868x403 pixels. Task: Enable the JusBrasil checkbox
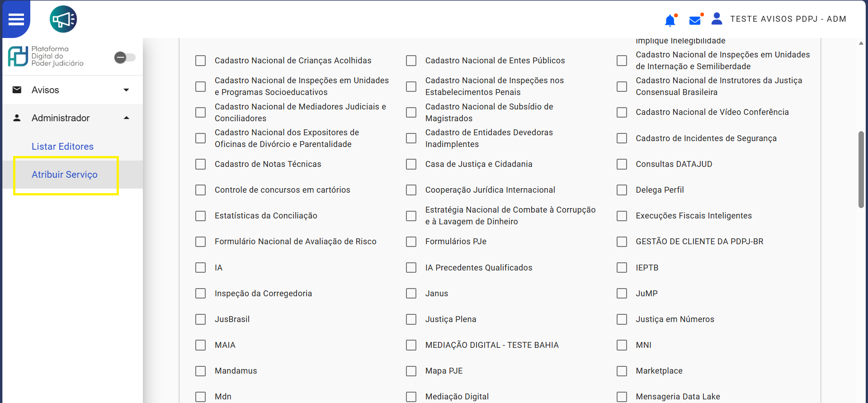click(201, 319)
